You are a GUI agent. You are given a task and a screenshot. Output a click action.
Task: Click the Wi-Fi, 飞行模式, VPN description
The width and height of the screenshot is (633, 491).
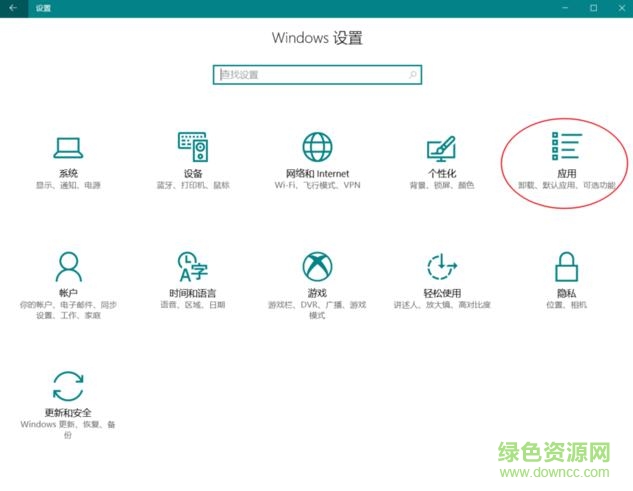tap(317, 185)
